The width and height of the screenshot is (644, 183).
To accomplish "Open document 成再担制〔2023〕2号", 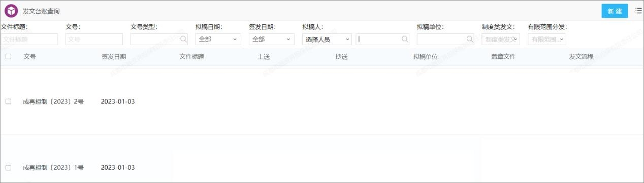I will tap(53, 101).
